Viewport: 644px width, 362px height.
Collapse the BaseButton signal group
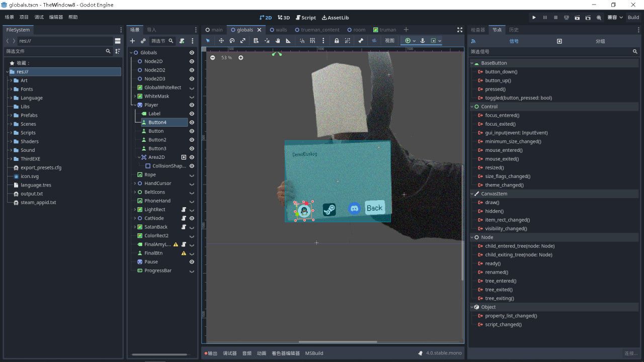tap(472, 63)
